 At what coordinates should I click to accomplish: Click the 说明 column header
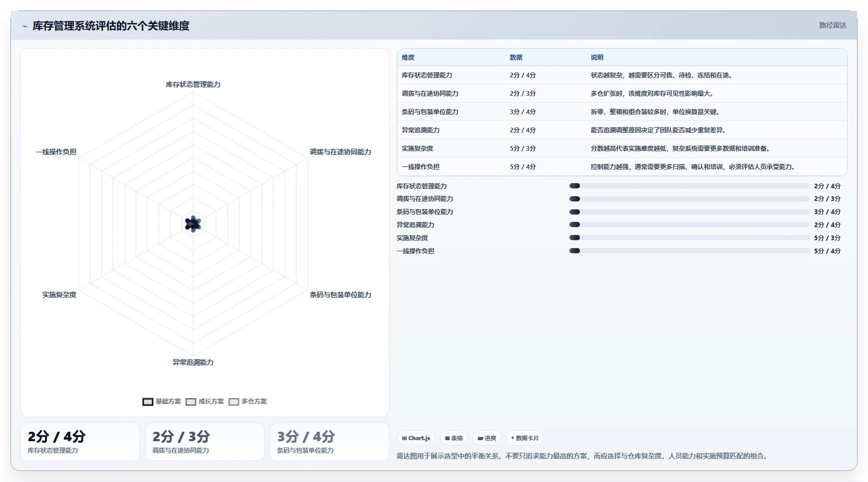[x=597, y=58]
